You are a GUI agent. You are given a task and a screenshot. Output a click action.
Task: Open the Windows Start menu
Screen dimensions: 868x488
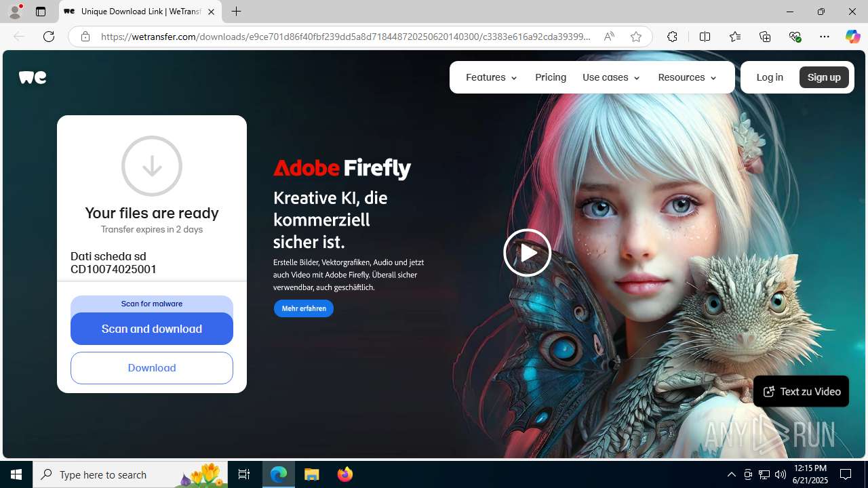tap(16, 474)
